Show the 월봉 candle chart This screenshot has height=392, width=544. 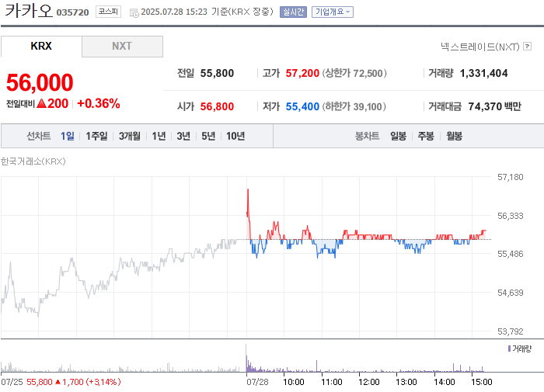tap(454, 136)
